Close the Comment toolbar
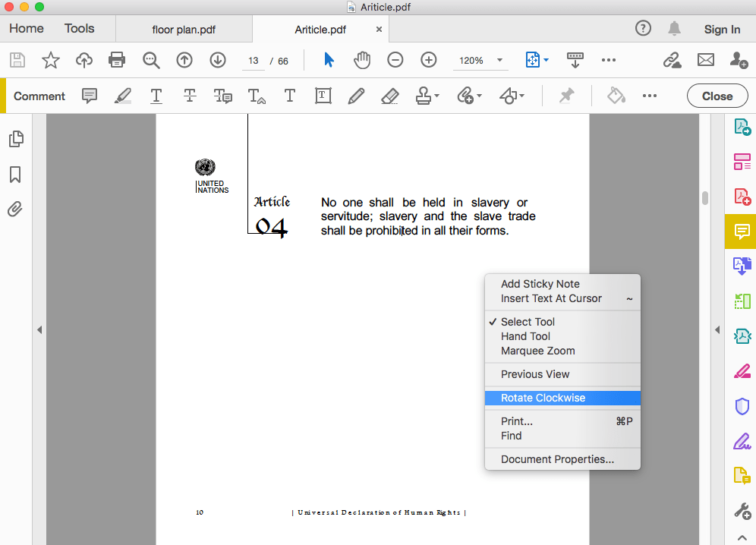Screen dimensions: 756x545 click(x=717, y=96)
